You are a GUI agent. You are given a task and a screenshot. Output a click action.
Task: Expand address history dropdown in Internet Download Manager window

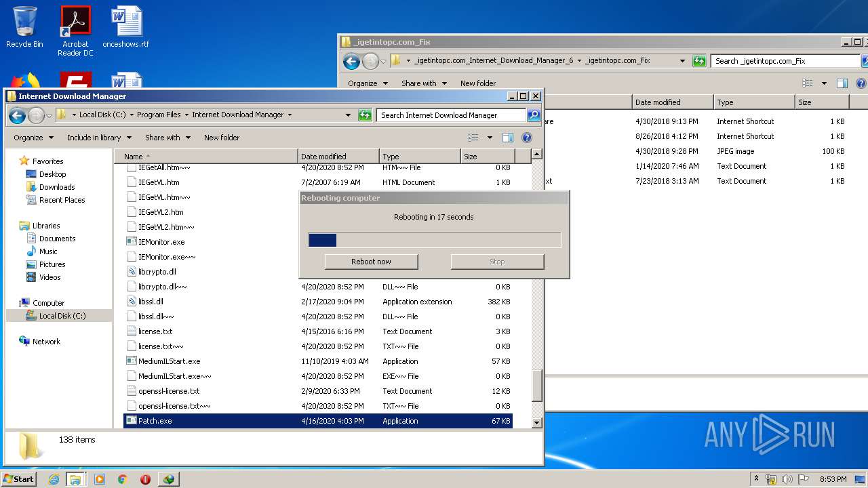(x=348, y=115)
